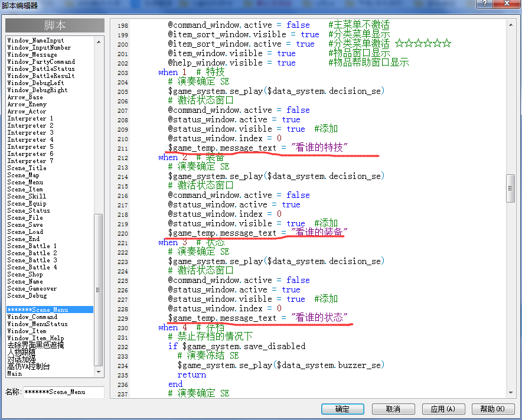Open the Scene_Battle 1 script
This screenshot has width=522, height=420.
(x=32, y=246)
